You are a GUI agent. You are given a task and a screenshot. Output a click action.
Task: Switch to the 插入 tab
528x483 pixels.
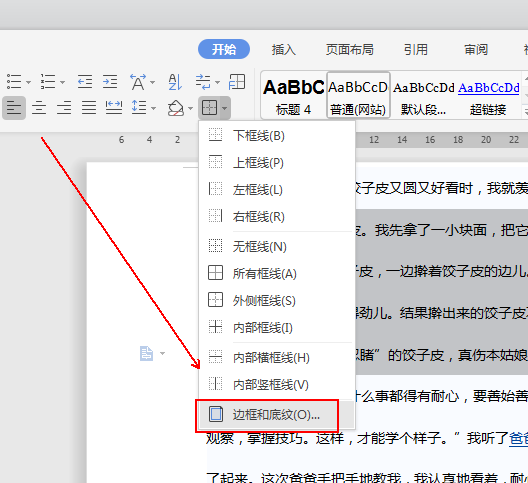284,50
